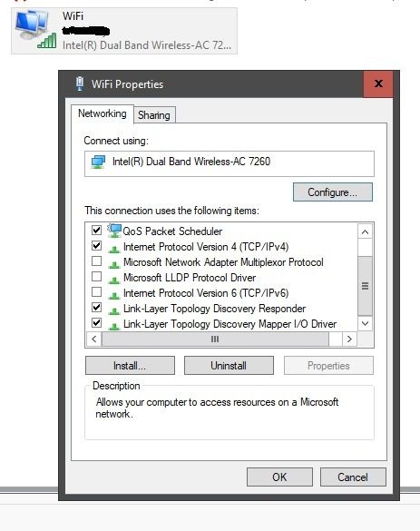Select the QoS Packet Scheduler list item
The height and width of the screenshot is (531, 420).
[x=172, y=231]
